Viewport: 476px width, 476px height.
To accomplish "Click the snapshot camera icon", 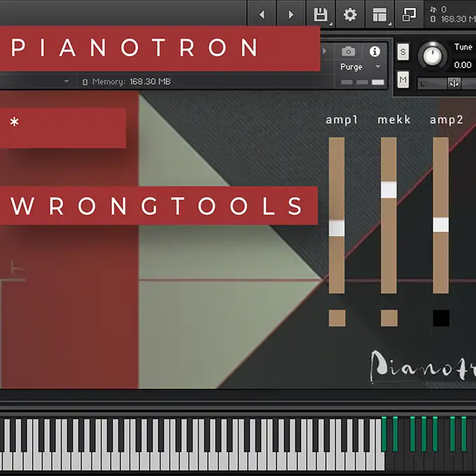I will coord(348,52).
